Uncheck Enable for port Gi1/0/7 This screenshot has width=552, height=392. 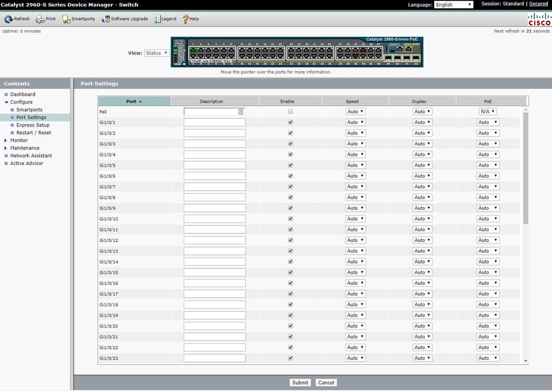click(290, 186)
